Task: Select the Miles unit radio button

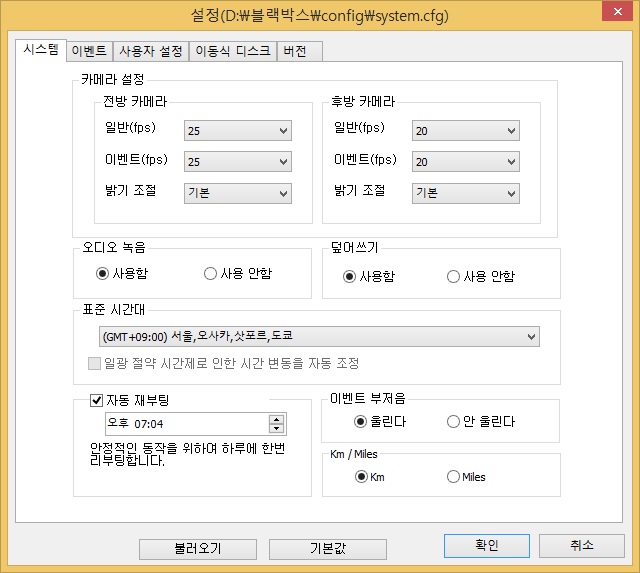Action: coord(453,477)
